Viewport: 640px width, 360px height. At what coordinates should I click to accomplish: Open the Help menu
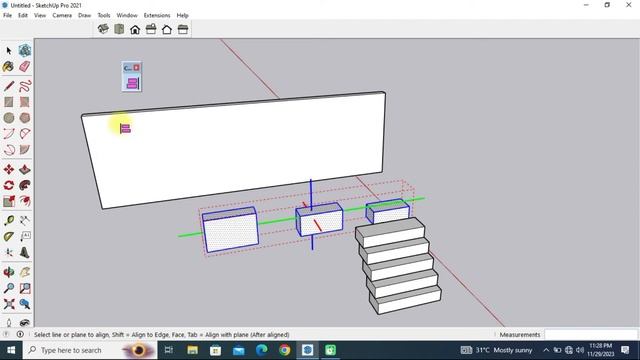pos(182,15)
